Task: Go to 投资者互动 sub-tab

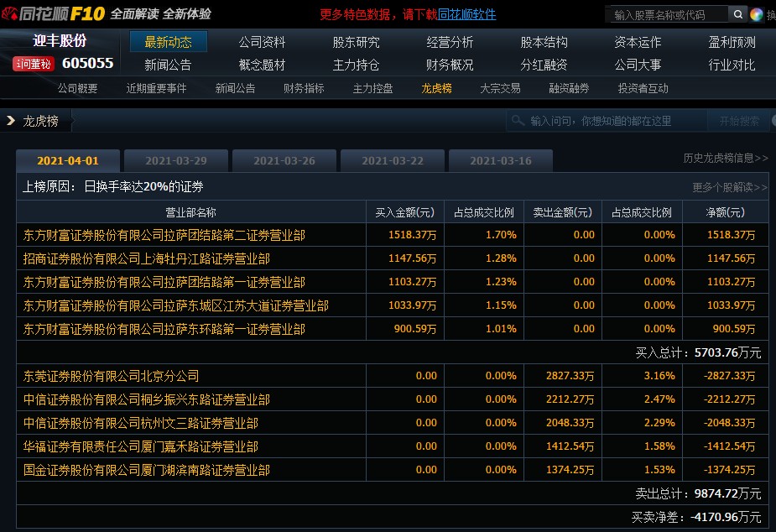Action: click(x=643, y=88)
